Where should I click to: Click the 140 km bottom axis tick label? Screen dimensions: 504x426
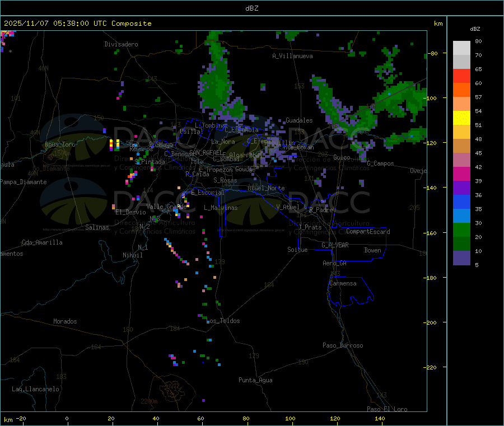(380, 418)
